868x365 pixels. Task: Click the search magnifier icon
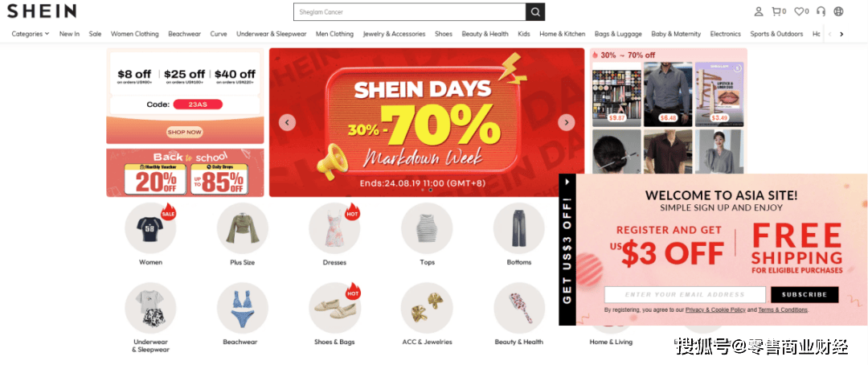coord(534,11)
